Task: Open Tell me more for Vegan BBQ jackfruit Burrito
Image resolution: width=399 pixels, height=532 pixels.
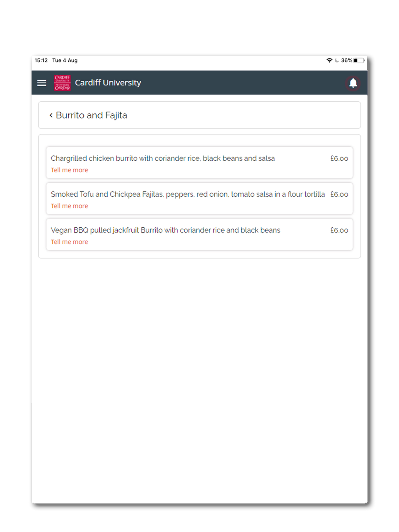Action: (69, 242)
